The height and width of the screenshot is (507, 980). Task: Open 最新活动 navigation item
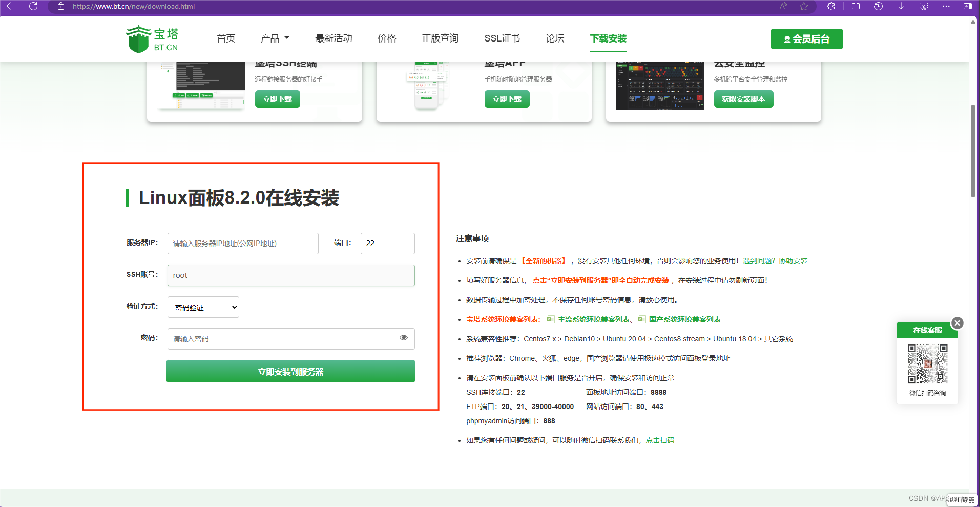(x=333, y=38)
